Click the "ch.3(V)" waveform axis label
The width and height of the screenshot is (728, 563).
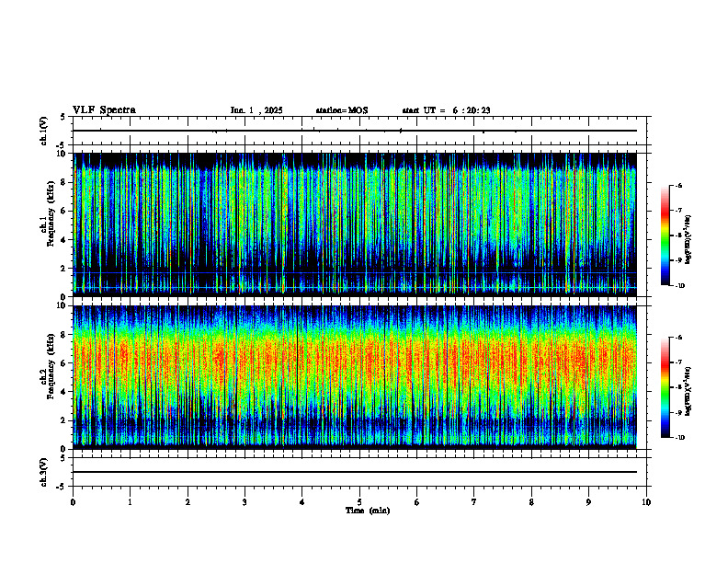[x=44, y=472]
